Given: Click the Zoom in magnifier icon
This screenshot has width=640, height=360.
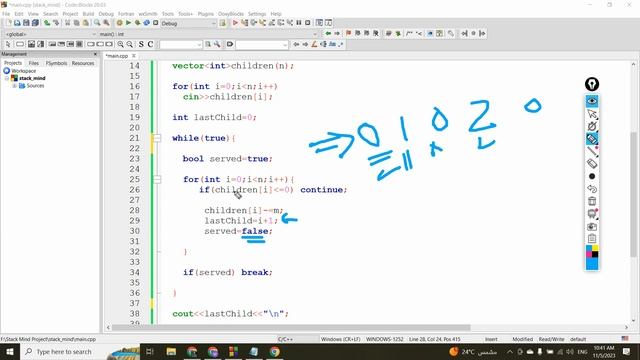Looking at the screenshot, I should point(120,44).
